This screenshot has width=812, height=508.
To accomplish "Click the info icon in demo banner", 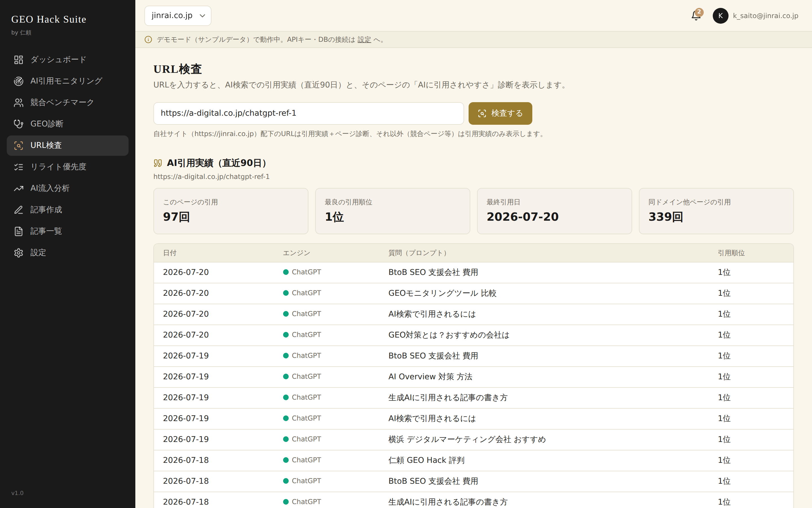I will click(x=148, y=40).
